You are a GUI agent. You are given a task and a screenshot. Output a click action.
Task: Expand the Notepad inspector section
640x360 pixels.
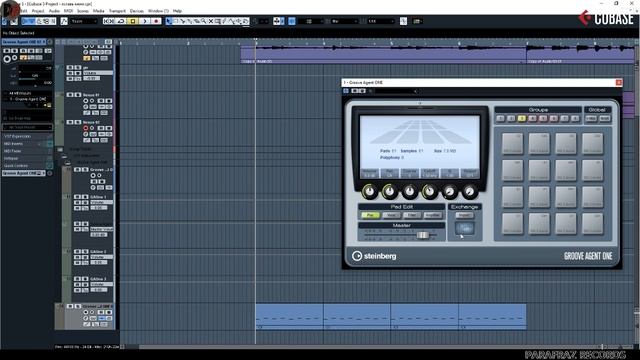[27, 158]
